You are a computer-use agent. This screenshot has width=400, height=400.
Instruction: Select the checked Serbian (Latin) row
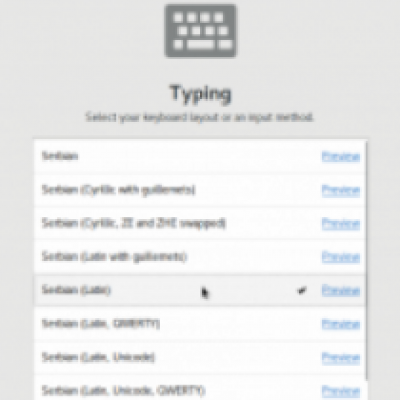[200, 290]
